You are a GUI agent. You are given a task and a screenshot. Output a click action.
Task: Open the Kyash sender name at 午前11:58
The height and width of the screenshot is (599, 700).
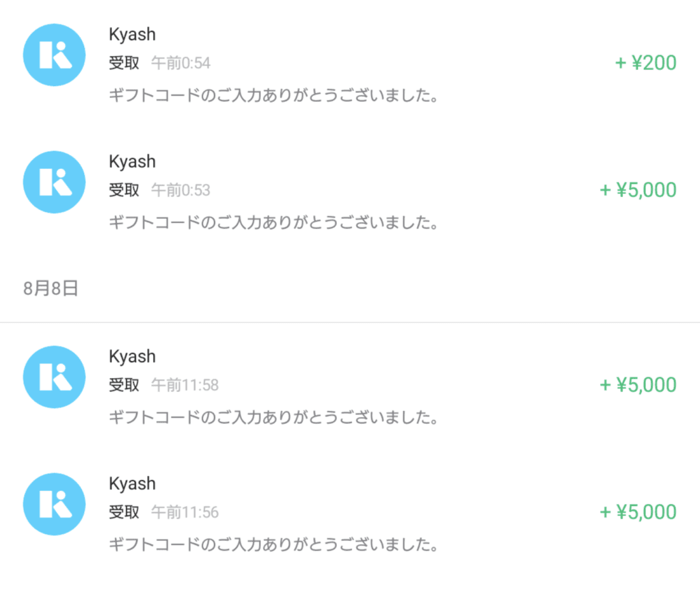[132, 356]
